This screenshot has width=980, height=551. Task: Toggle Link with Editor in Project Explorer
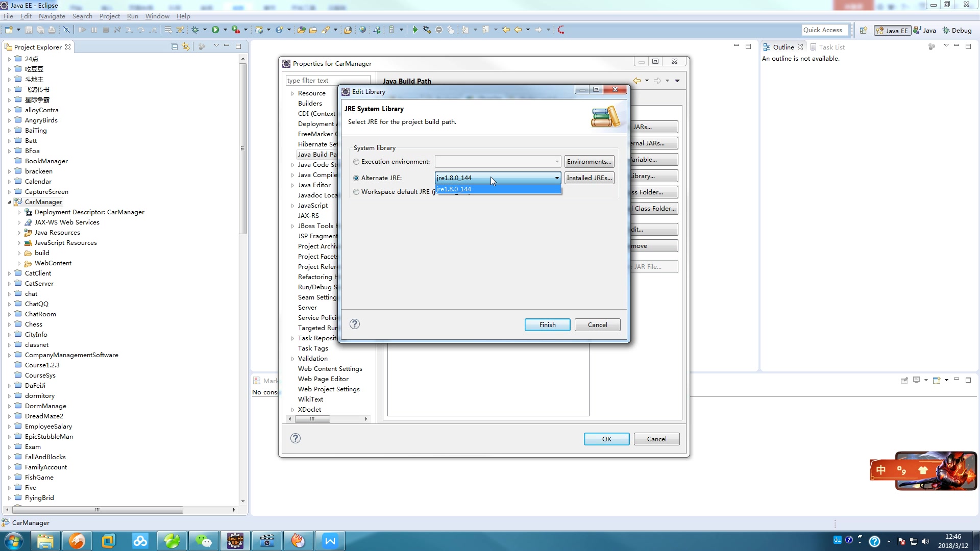point(186,47)
